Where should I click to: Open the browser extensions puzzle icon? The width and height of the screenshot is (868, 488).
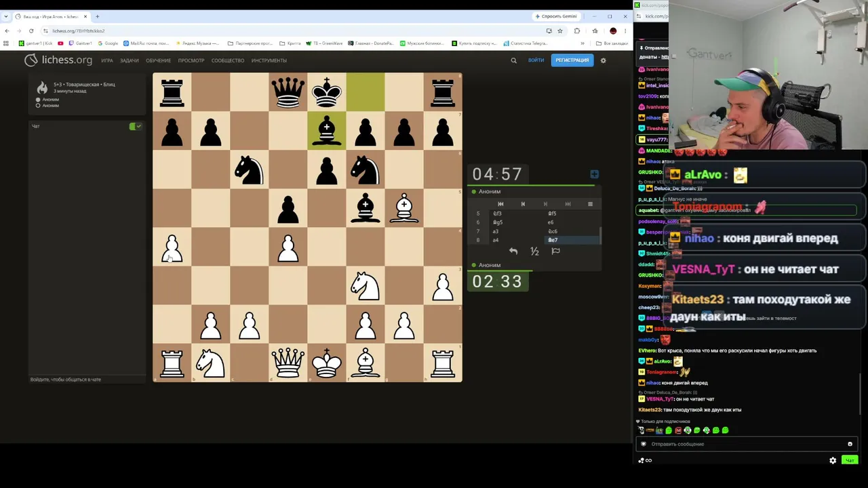tap(577, 30)
